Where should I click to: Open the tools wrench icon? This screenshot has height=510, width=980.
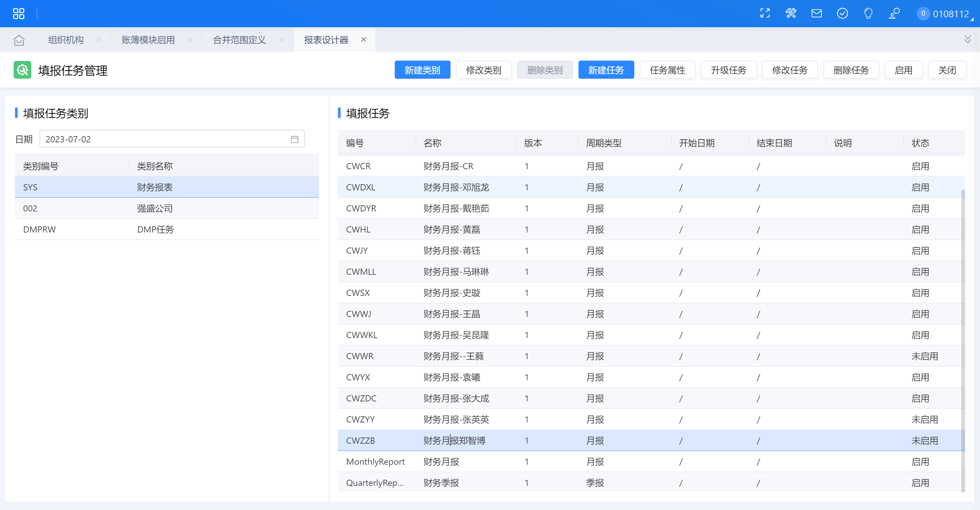pyautogui.click(x=790, y=14)
